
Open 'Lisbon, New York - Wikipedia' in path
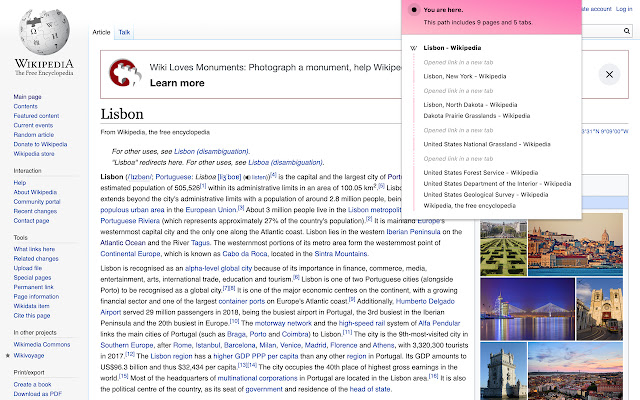463,75
